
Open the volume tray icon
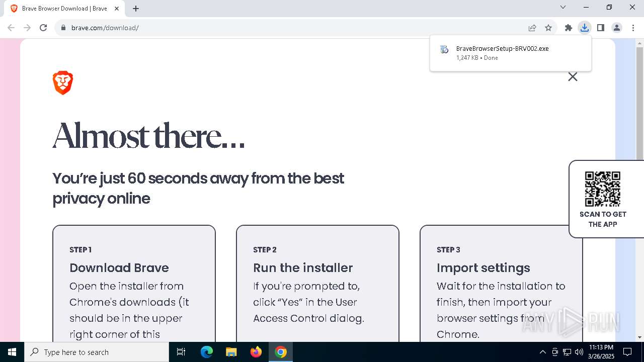[x=579, y=352]
